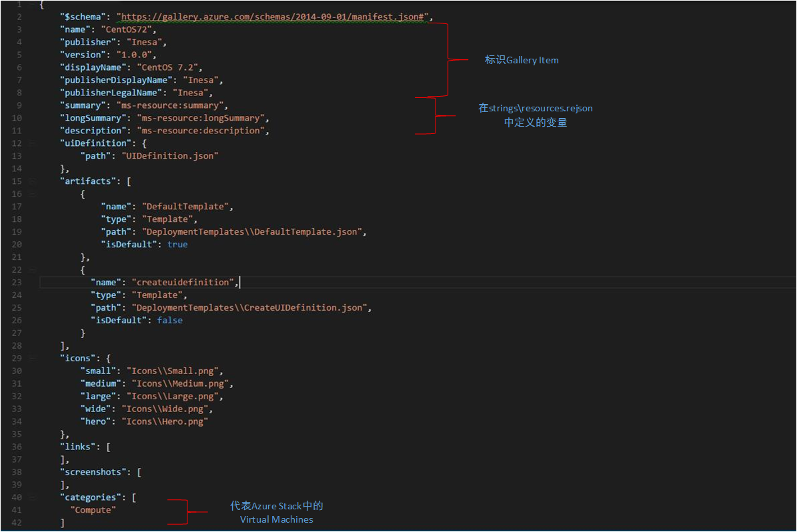The width and height of the screenshot is (797, 532).
Task: Click the "DefaultTemplate" name value
Action: pos(185,206)
